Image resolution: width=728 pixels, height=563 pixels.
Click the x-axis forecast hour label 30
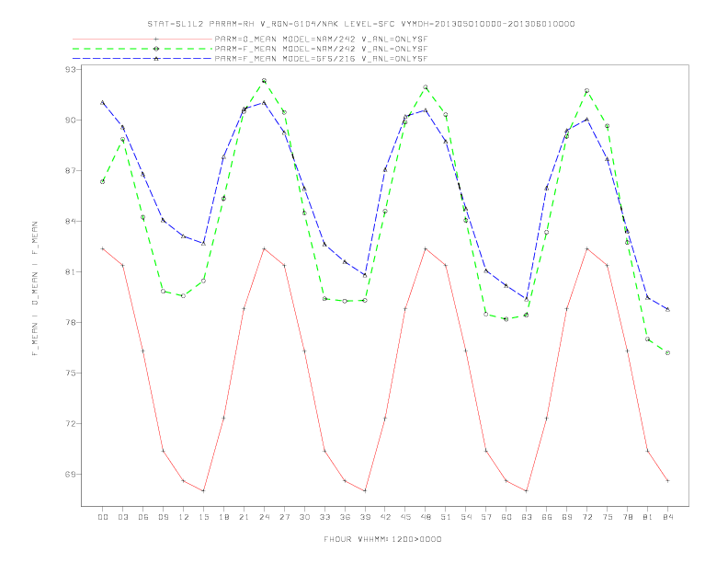pos(304,517)
